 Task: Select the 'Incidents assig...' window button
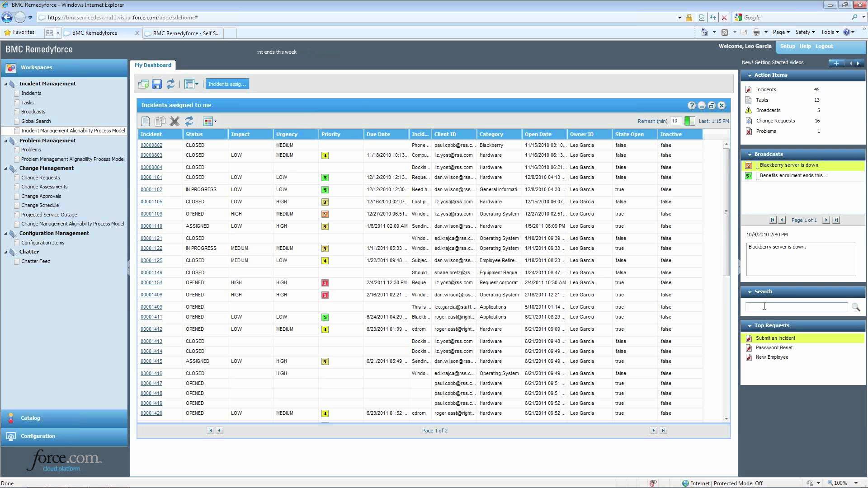click(227, 84)
